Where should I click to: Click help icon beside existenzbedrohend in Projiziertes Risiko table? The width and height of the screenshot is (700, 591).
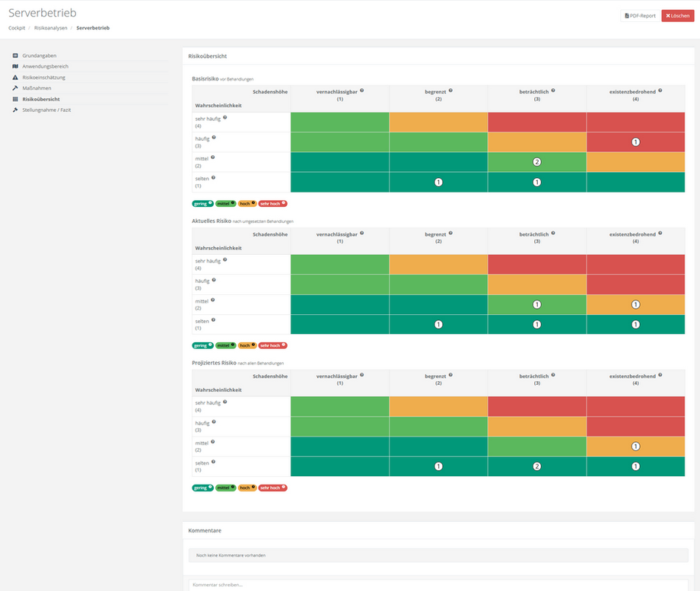(660, 374)
